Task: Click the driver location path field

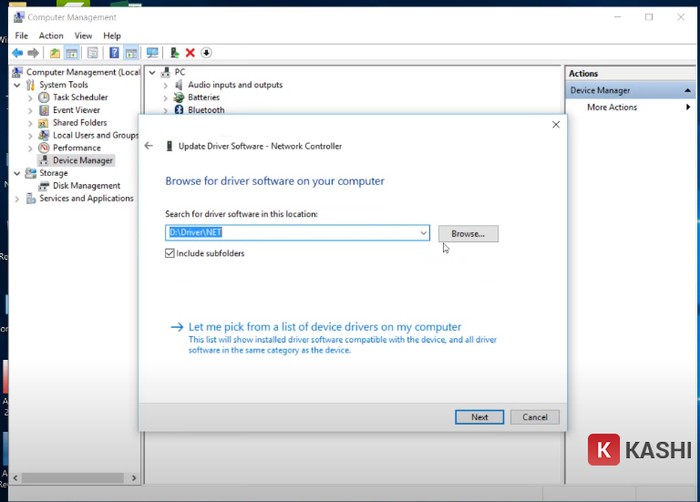Action: [x=290, y=233]
